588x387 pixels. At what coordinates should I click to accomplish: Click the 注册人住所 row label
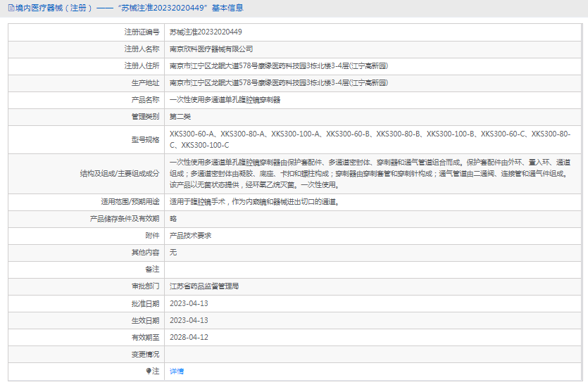(142, 66)
